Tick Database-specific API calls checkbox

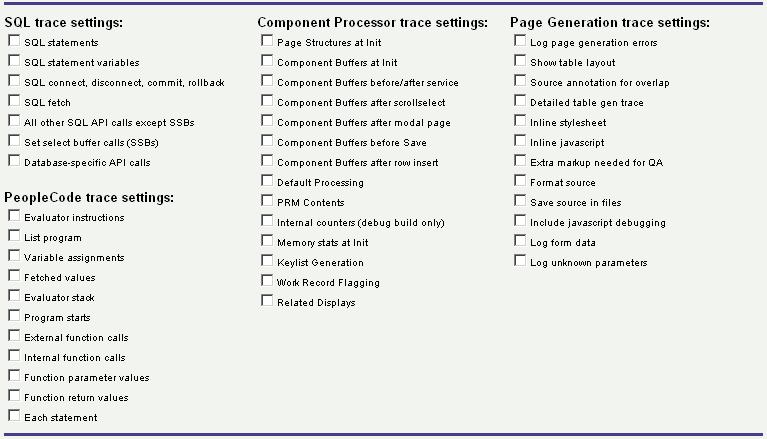(x=14, y=161)
